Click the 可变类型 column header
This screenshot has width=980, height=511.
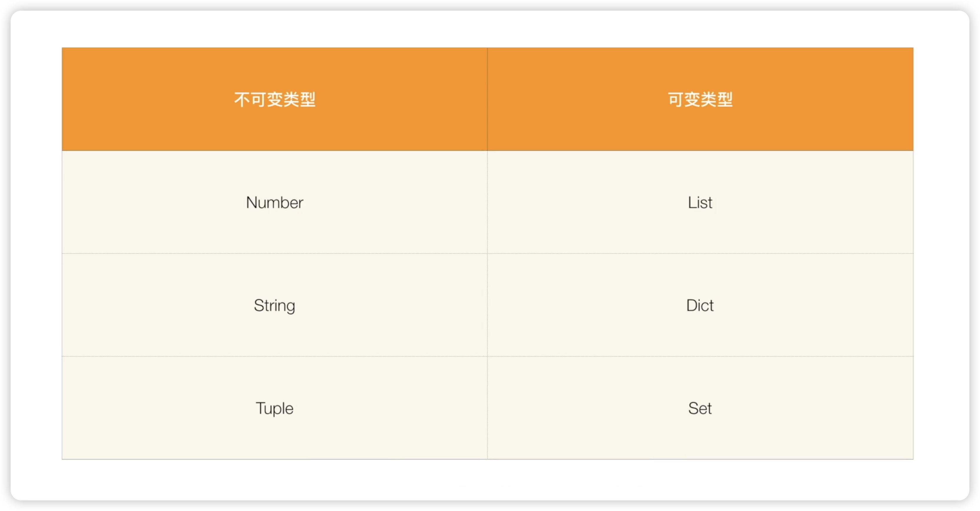[700, 99]
